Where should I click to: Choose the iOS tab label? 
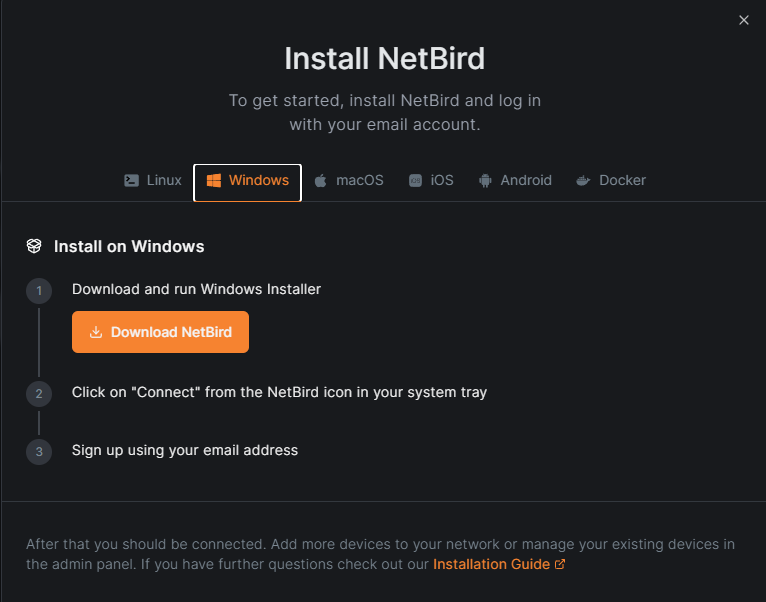pos(442,181)
